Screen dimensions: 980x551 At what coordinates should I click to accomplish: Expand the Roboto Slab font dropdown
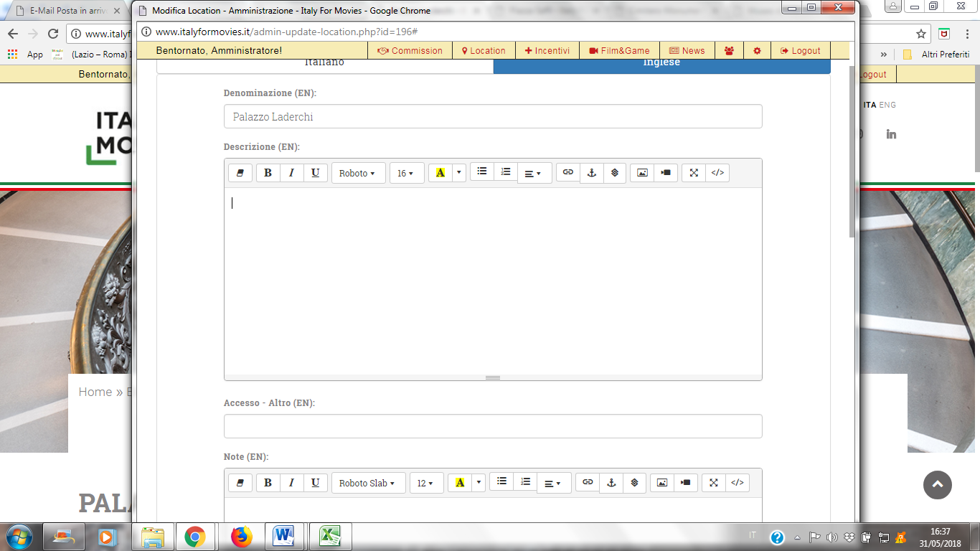367,483
